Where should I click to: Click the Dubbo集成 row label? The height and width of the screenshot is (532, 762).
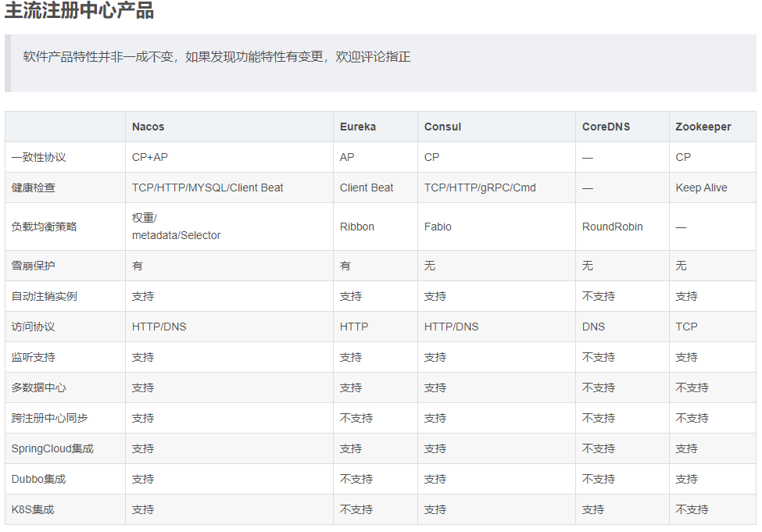click(x=38, y=480)
